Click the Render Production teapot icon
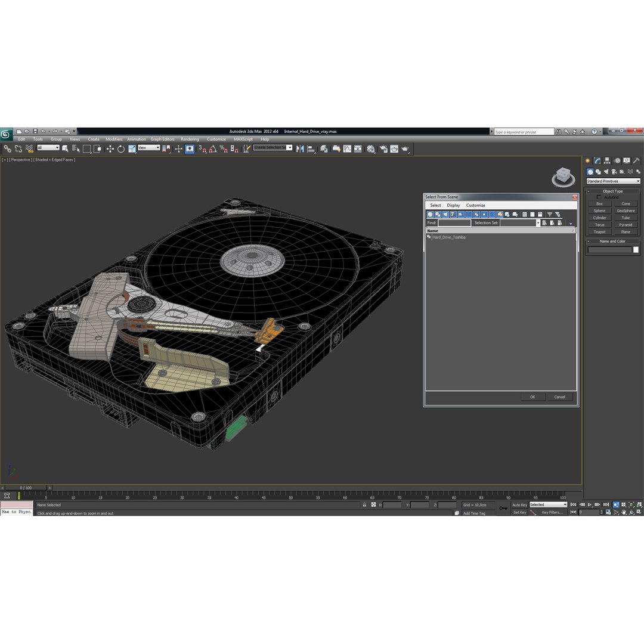644x644 pixels. 405,148
